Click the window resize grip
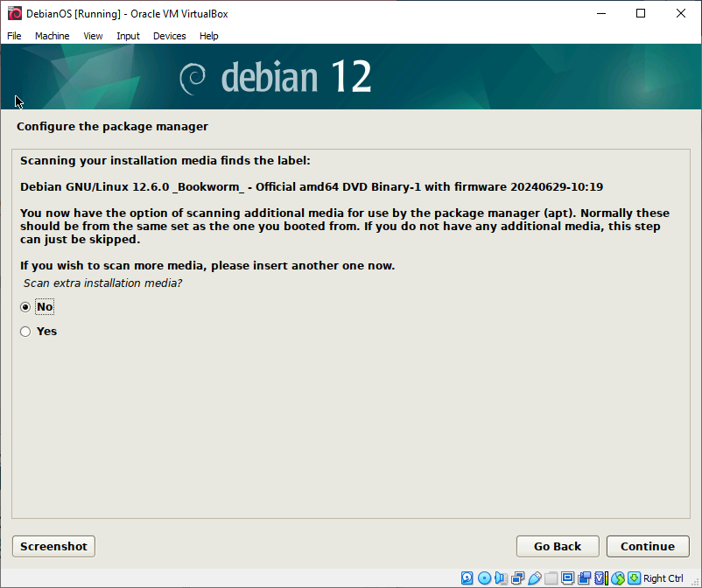Screen dimensions: 702x588 click(x=695, y=581)
